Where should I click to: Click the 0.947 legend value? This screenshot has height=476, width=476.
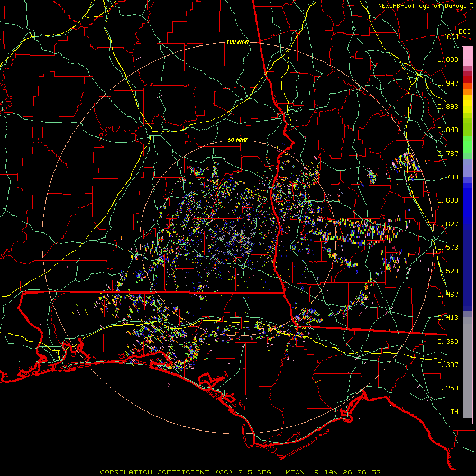(448, 83)
